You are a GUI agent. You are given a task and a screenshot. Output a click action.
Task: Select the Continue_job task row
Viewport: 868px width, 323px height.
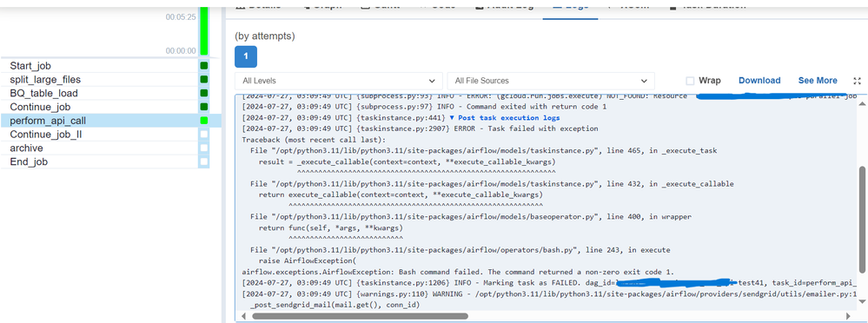[x=110, y=107]
